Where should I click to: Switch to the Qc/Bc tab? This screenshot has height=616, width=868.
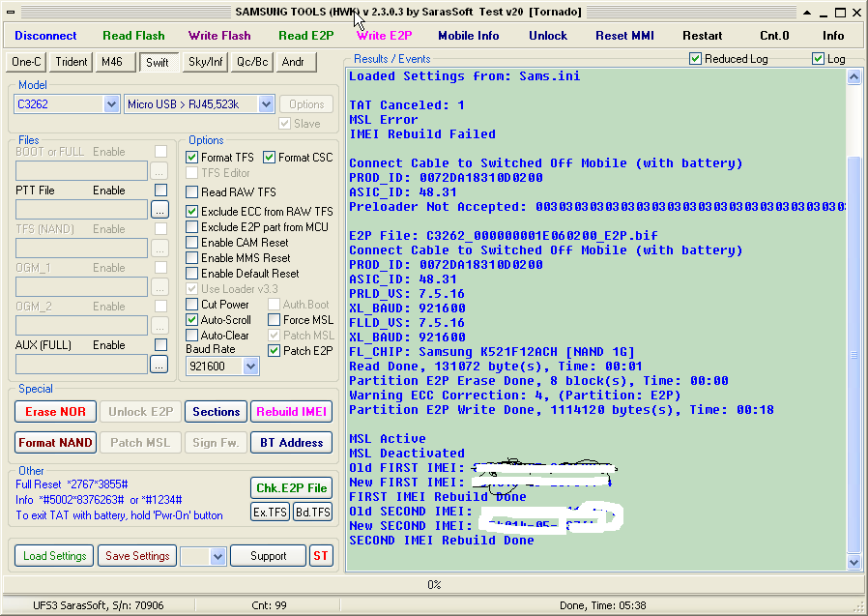252,62
